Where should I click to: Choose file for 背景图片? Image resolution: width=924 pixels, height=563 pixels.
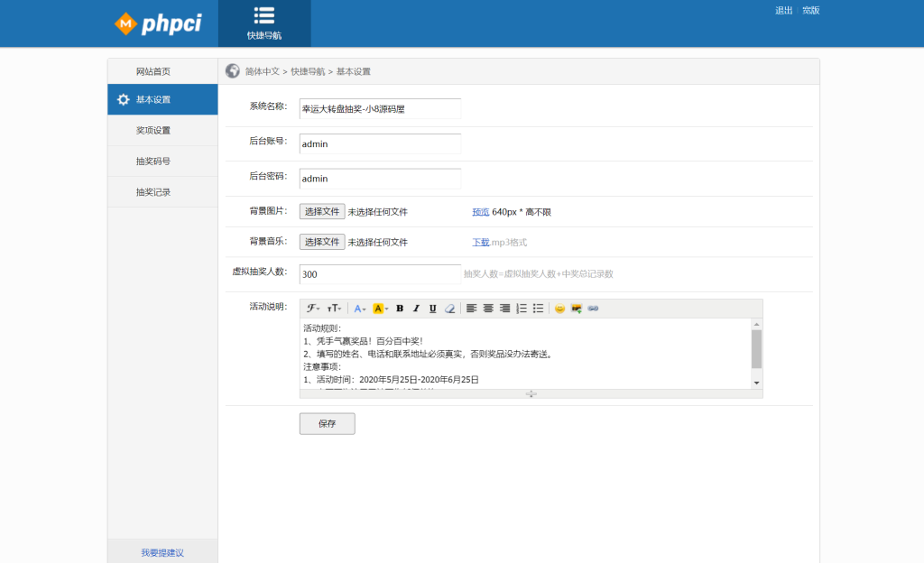coord(322,211)
